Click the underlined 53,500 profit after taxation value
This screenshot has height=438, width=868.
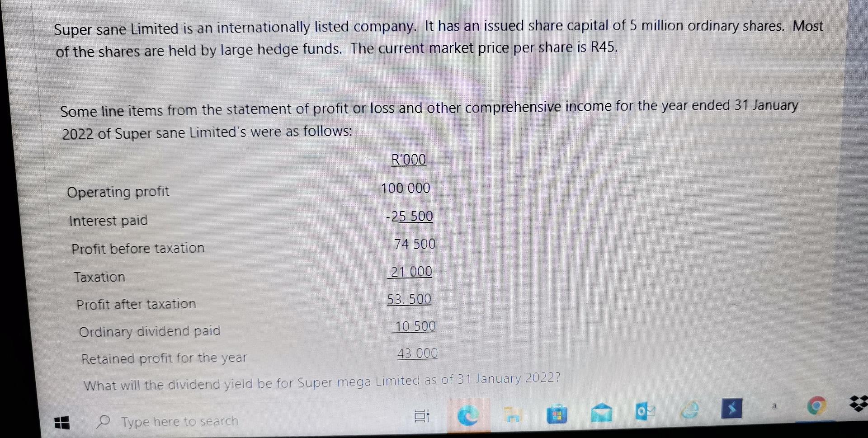[408, 299]
